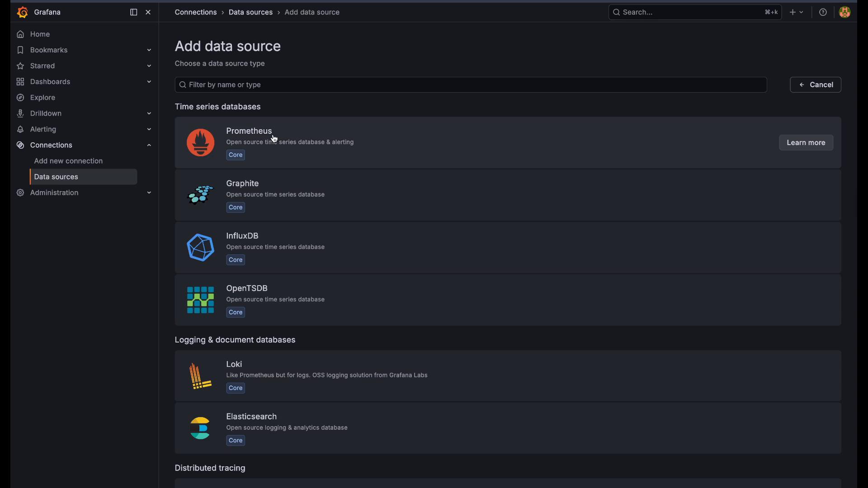
Task: Close the sidebar menu with the X icon
Action: click(148, 12)
